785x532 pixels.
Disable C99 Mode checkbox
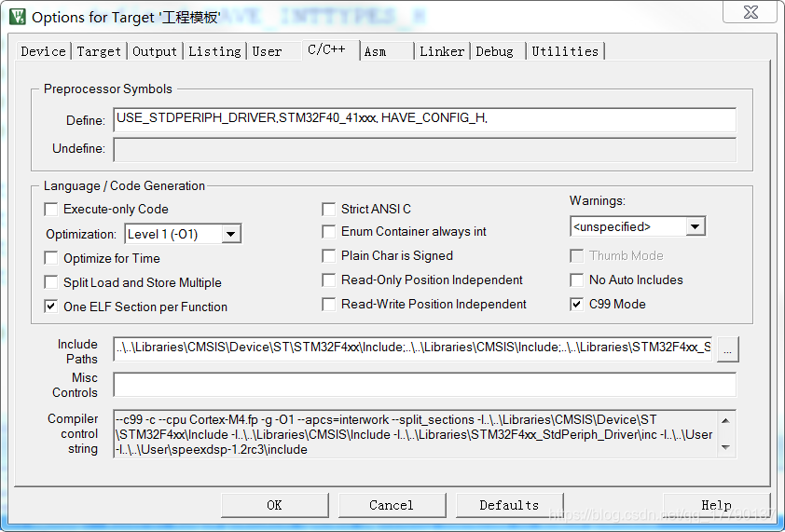(577, 305)
